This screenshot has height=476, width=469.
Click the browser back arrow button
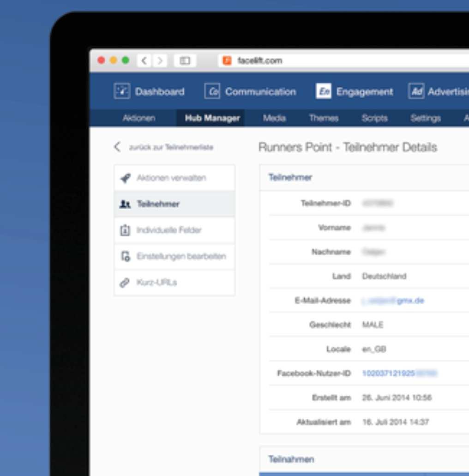tap(144, 61)
